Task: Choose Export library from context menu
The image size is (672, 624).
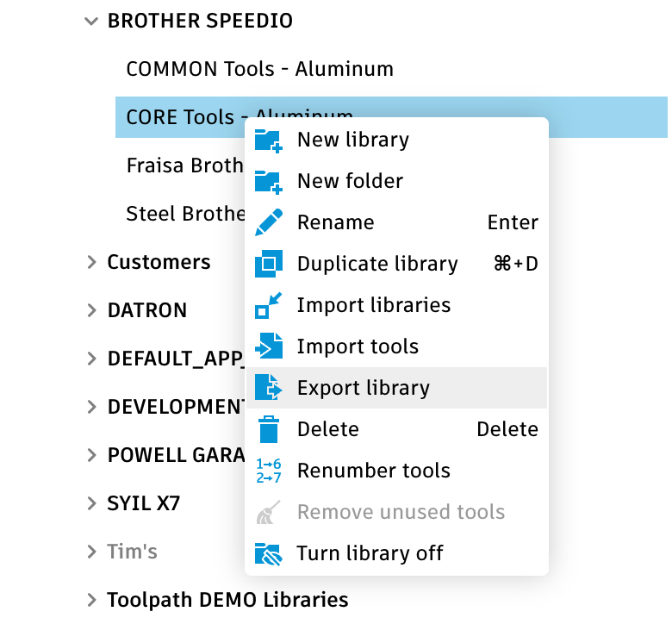Action: (363, 388)
